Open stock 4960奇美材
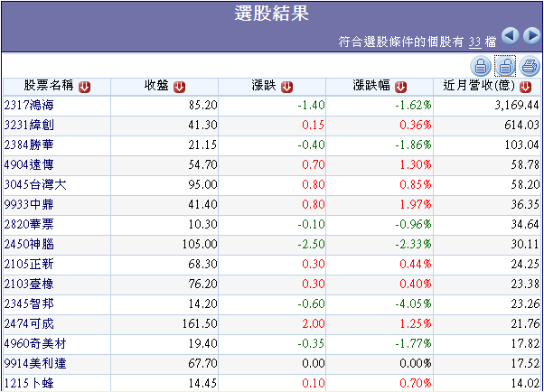Viewport: 544px width, 392px height. pos(35,344)
